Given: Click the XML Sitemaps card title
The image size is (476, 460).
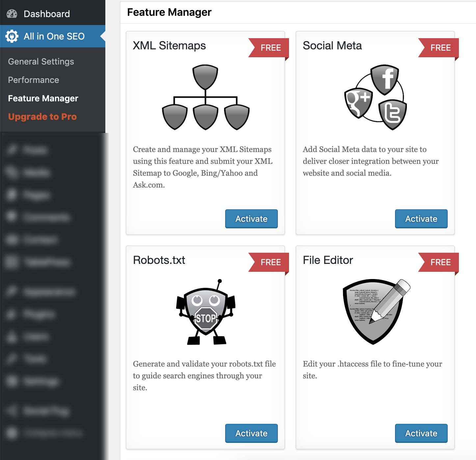Looking at the screenshot, I should (169, 46).
